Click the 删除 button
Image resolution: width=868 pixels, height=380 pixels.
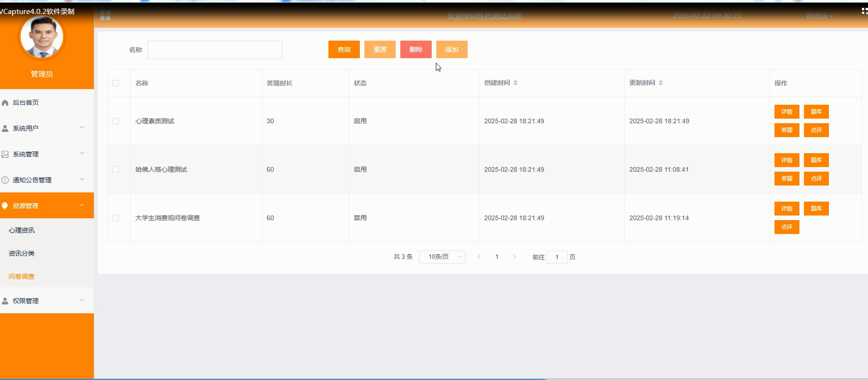click(416, 49)
